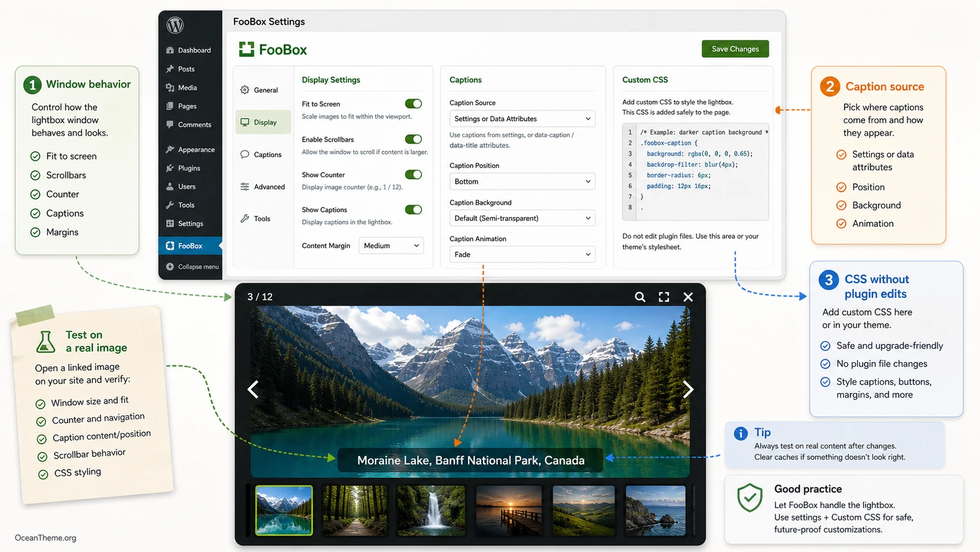Go to previous image with left arrow

253,390
